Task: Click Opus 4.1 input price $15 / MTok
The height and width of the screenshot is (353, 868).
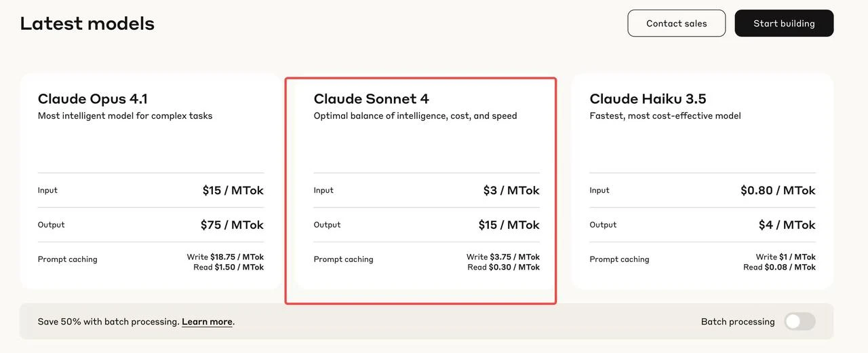Action: (x=233, y=191)
